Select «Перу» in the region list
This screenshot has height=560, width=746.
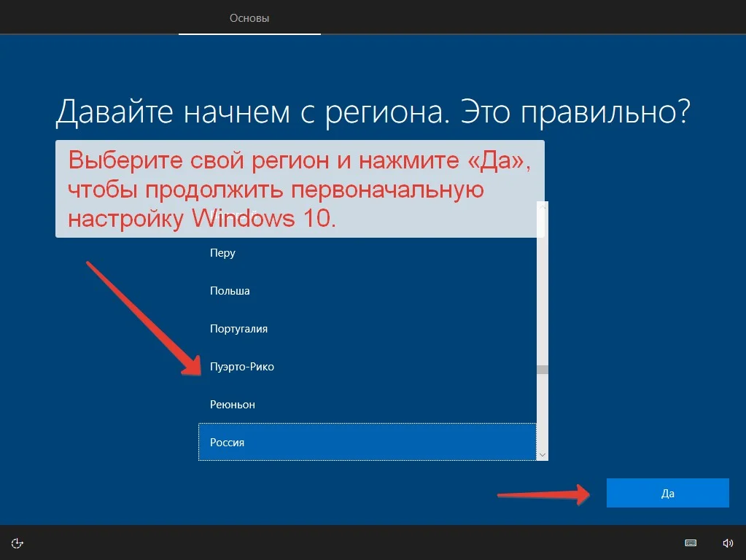368,252
